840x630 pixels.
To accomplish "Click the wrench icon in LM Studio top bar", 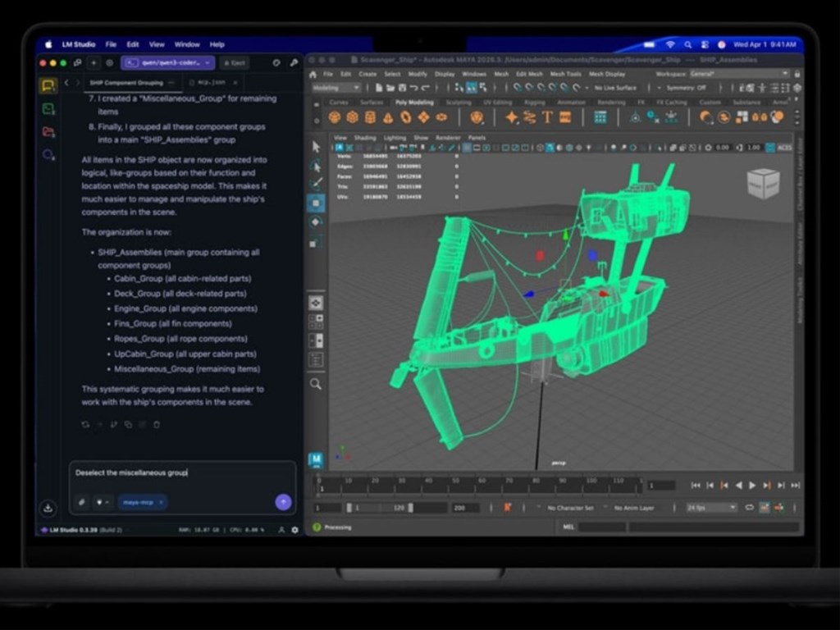I will [x=294, y=62].
